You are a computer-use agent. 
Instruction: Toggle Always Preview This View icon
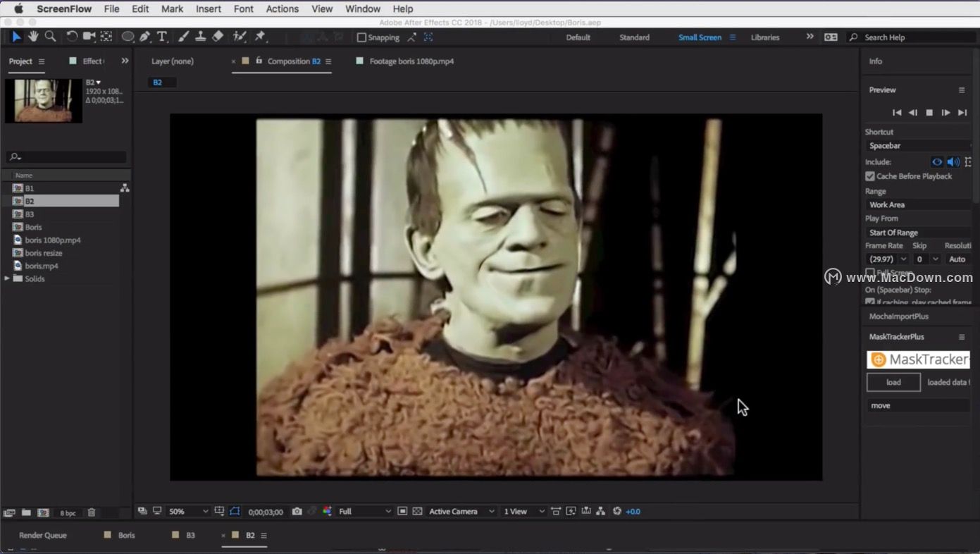point(142,511)
